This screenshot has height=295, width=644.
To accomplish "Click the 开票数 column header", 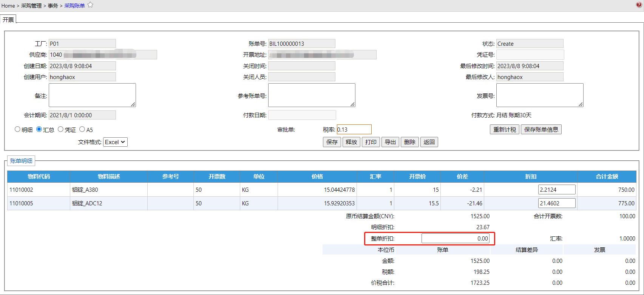I will pyautogui.click(x=217, y=177).
